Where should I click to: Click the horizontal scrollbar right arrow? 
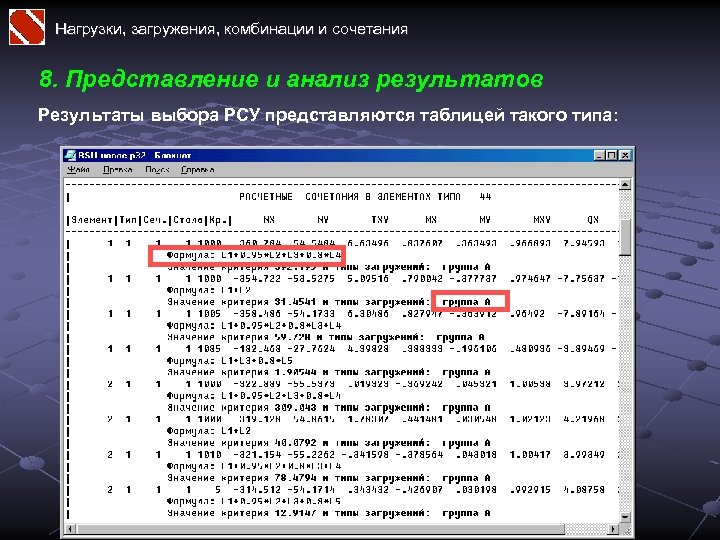(613, 529)
